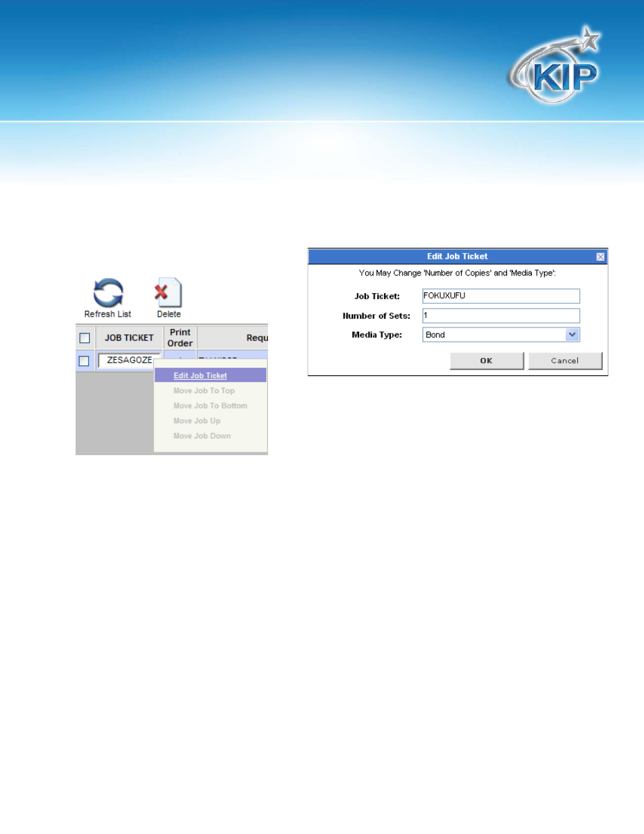Open the Media Type dropdown arrow
The image size is (644, 834).
click(x=572, y=334)
